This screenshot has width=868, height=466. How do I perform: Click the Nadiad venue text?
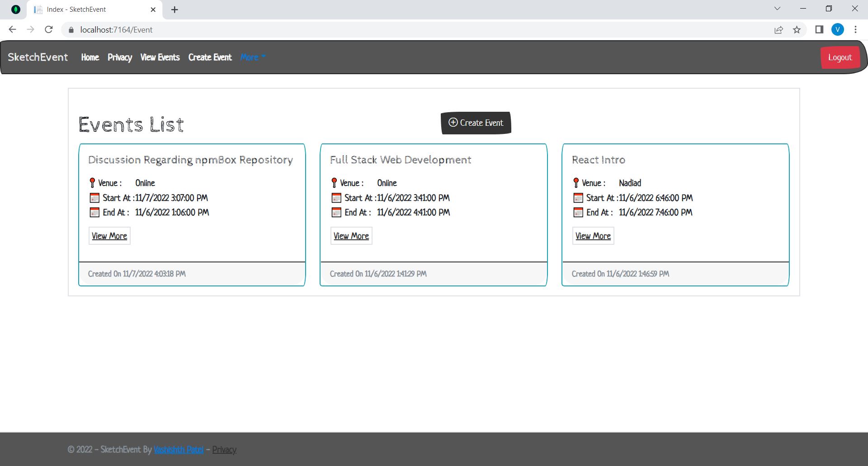[630, 183]
